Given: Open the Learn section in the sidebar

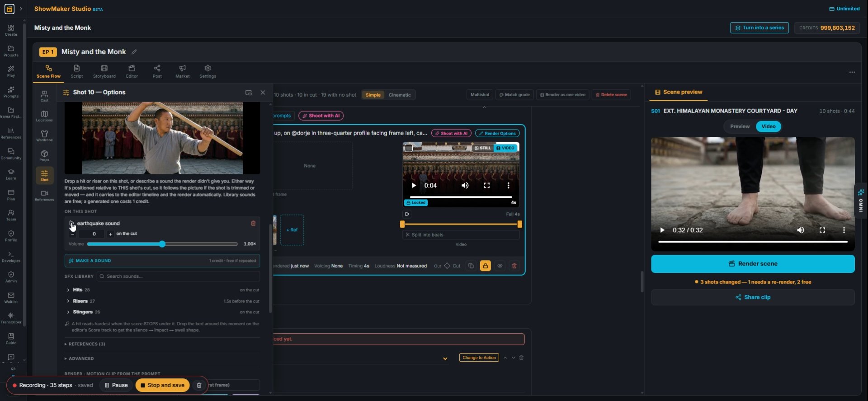Looking at the screenshot, I should [11, 174].
